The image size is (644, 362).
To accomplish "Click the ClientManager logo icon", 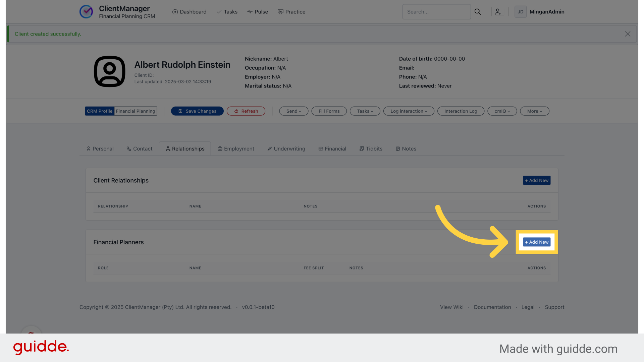I will coord(86,12).
